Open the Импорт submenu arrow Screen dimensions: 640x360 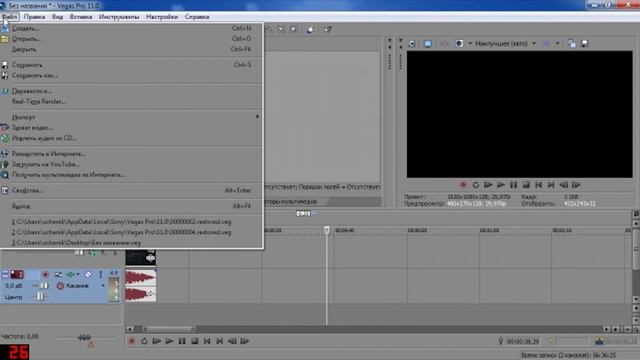click(257, 117)
